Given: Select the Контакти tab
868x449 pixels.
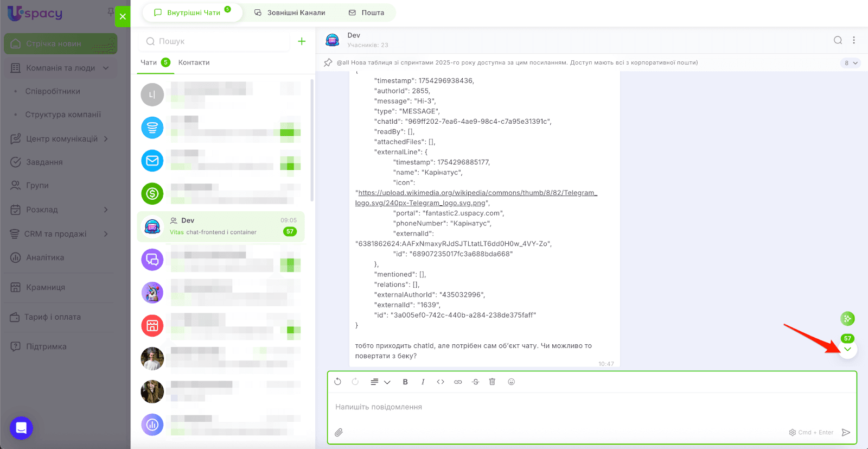Looking at the screenshot, I should [x=194, y=62].
